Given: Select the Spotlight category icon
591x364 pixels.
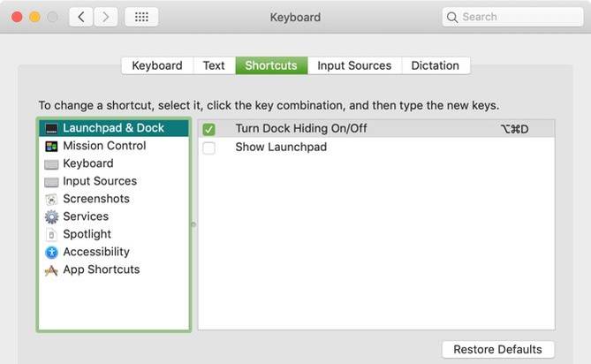Looking at the screenshot, I should (51, 234).
